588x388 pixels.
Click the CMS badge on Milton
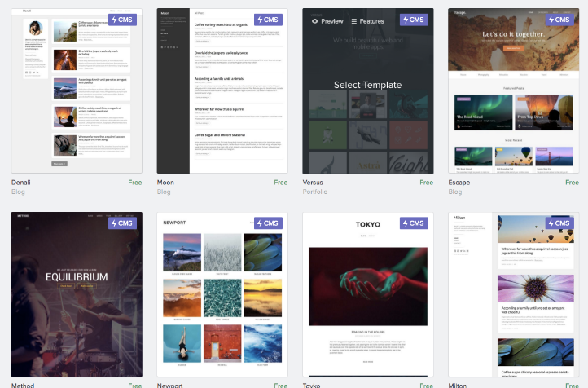point(559,223)
